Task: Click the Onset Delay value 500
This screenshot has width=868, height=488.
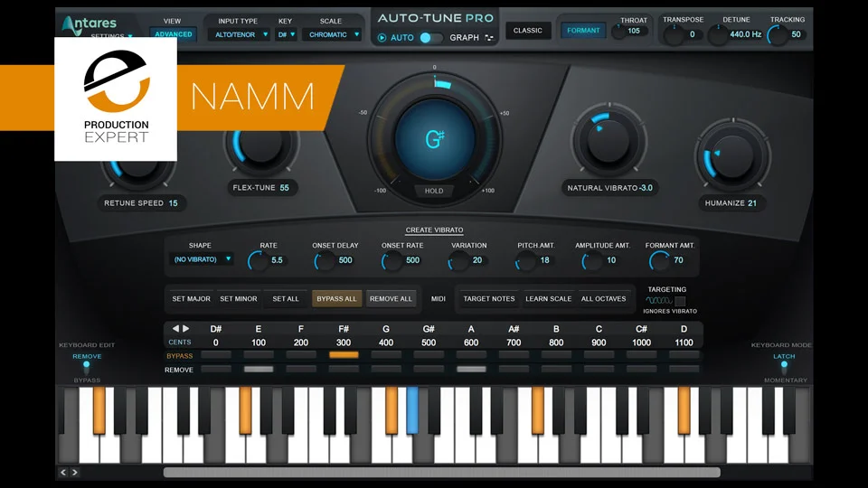Action: 345,260
